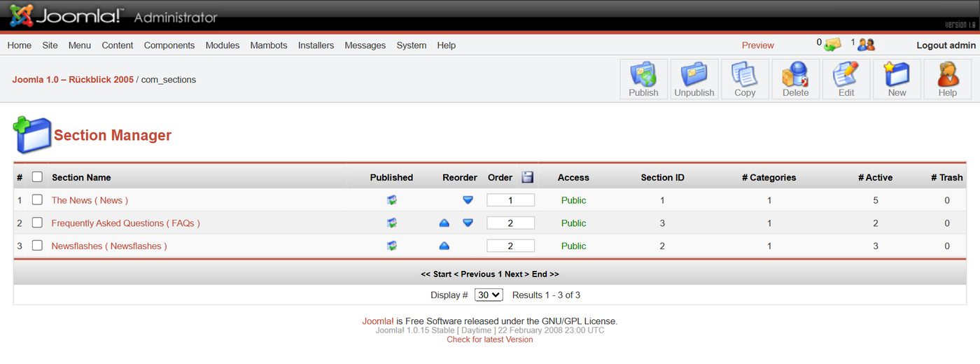Move Frequently Asked Questions section up

[444, 223]
